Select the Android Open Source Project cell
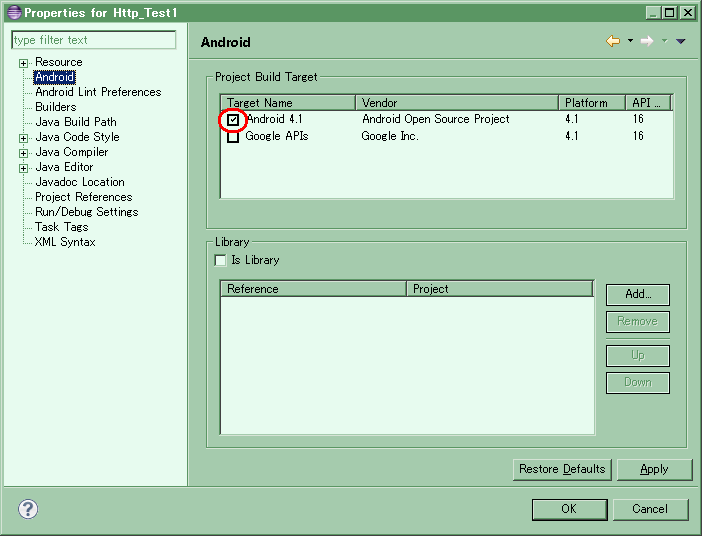 (x=436, y=119)
